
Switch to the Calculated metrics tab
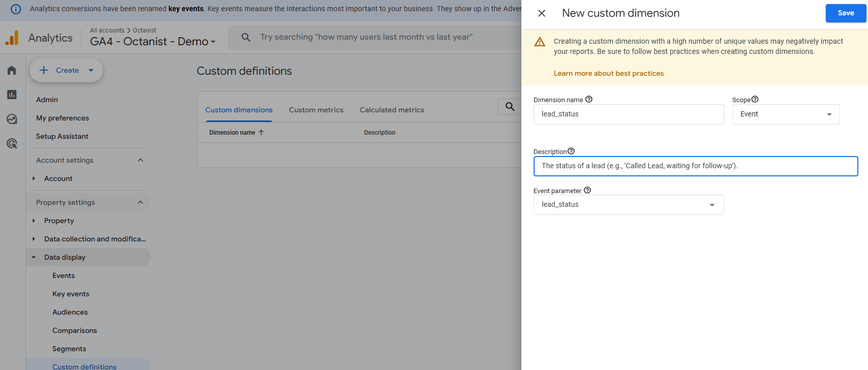pos(392,110)
